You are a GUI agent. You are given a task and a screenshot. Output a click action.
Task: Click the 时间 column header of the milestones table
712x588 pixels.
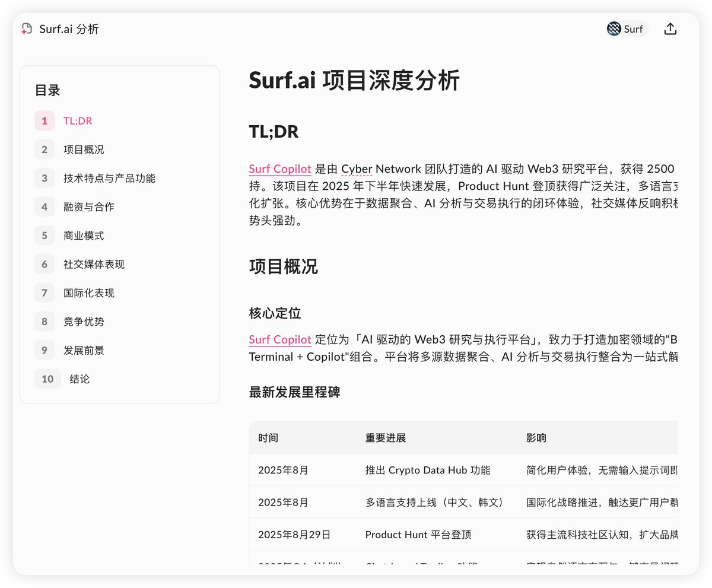268,438
